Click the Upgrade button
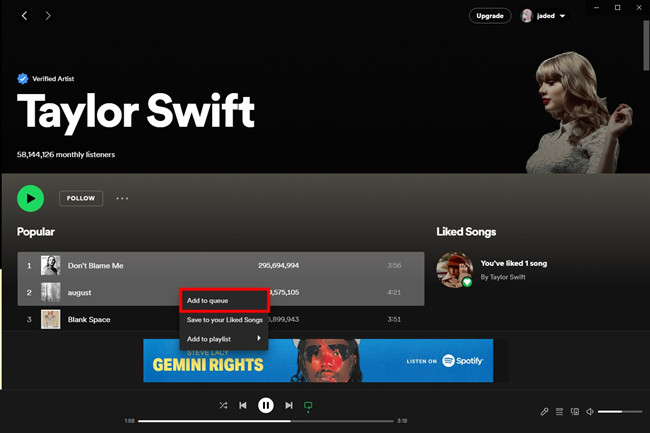650x433 pixels. pyautogui.click(x=490, y=16)
